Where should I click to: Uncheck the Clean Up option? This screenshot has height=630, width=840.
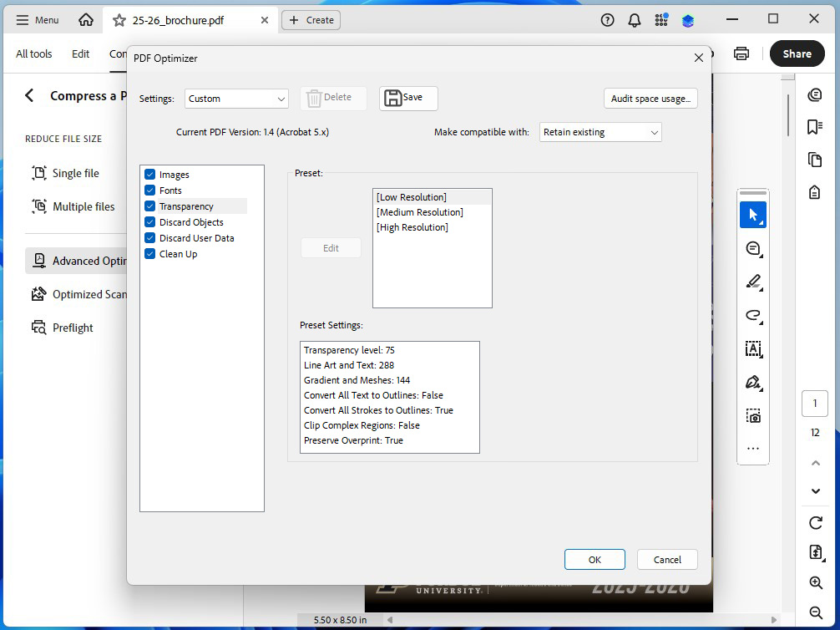pyautogui.click(x=150, y=254)
